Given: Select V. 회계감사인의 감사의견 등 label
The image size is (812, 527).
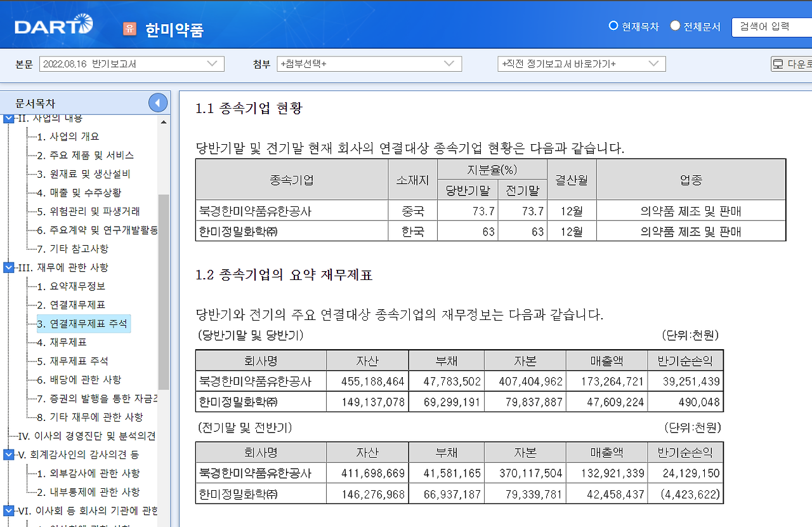Looking at the screenshot, I should (79, 455).
